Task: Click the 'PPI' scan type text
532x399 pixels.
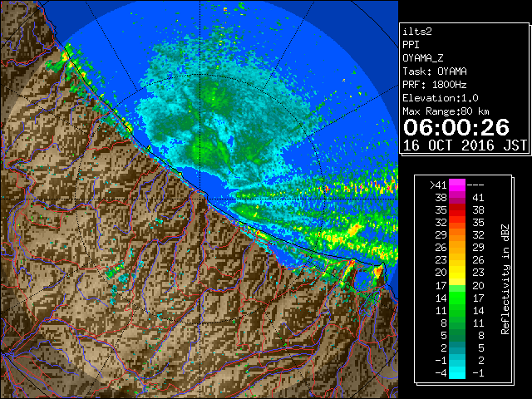Action: point(411,45)
